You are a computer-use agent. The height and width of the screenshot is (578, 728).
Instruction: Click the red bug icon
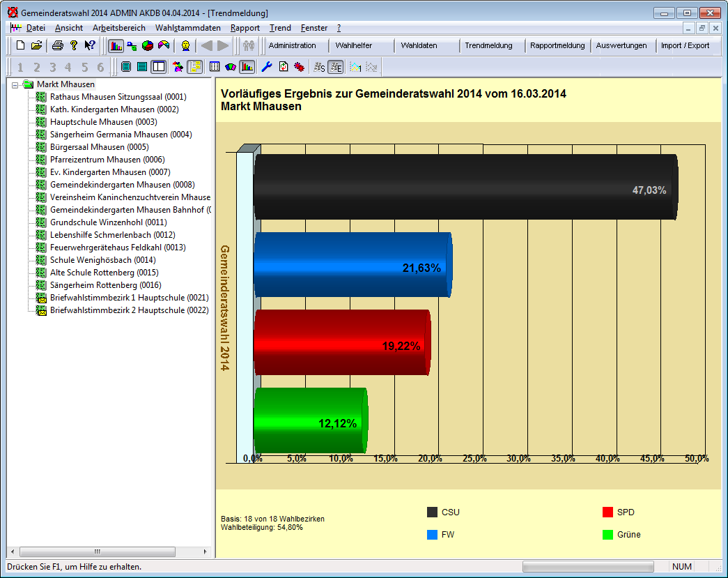tap(299, 67)
